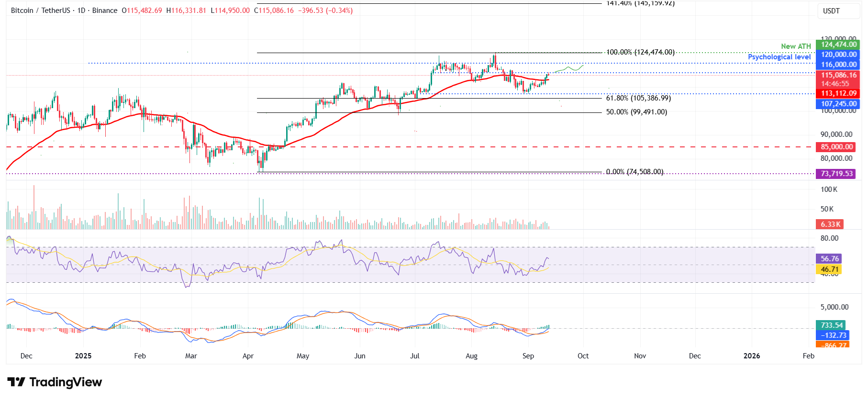
Task: Click the purple 73,719.53 price label
Action: click(x=836, y=174)
